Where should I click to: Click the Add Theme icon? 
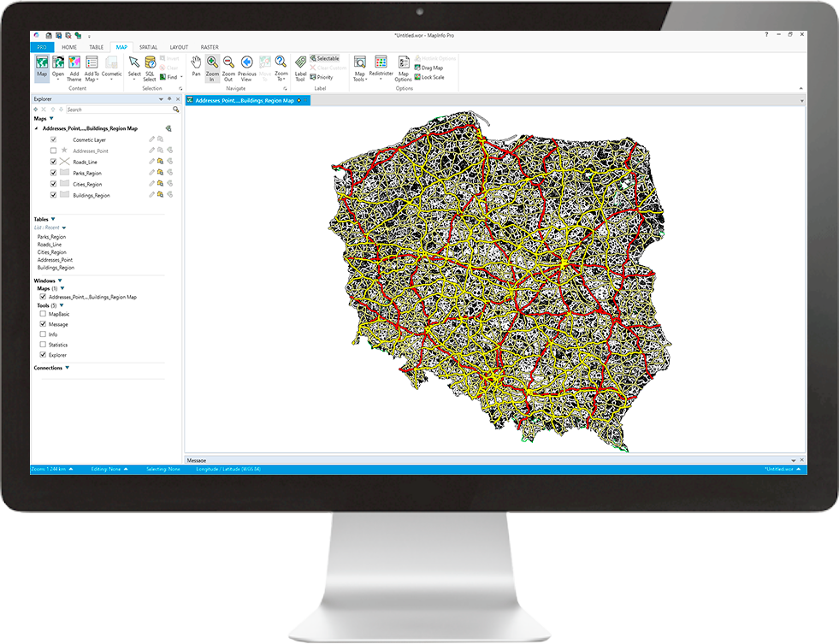pos(74,66)
